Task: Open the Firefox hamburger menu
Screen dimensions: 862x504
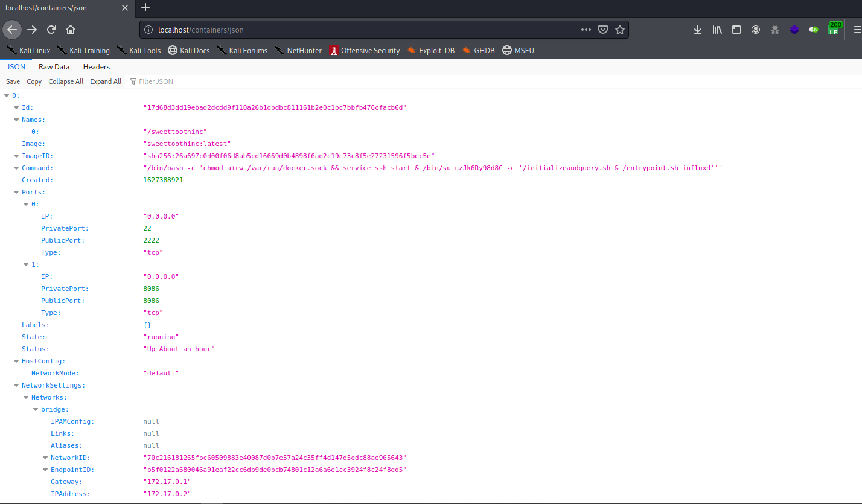Action: [x=857, y=29]
